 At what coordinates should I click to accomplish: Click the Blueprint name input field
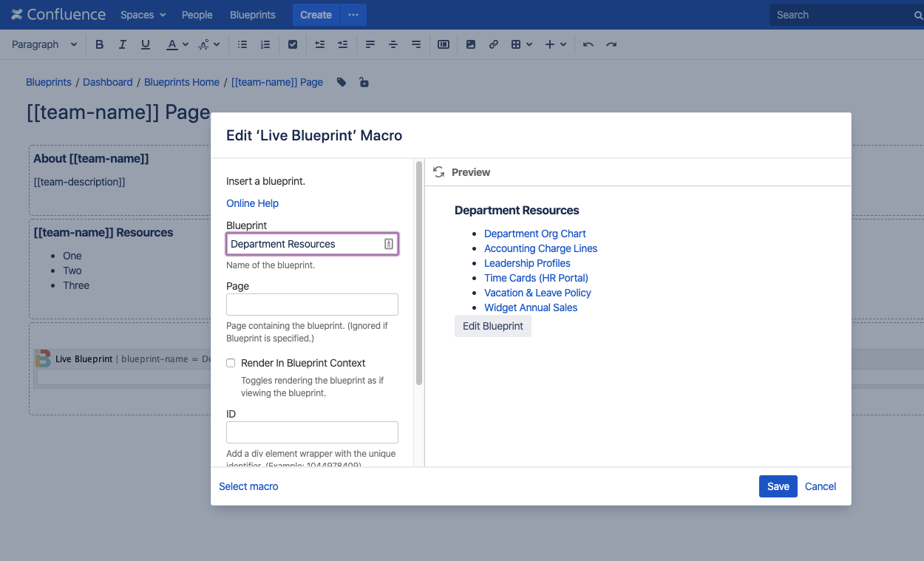[x=312, y=244]
